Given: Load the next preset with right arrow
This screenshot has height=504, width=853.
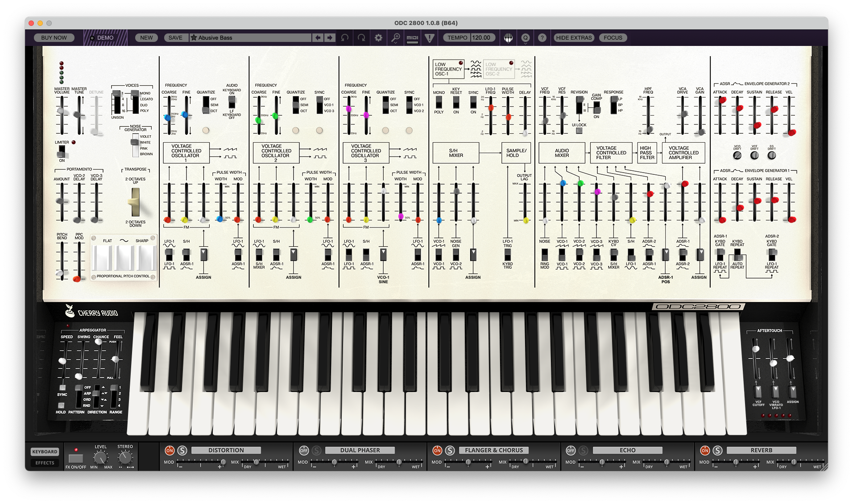Looking at the screenshot, I should tap(330, 38).
